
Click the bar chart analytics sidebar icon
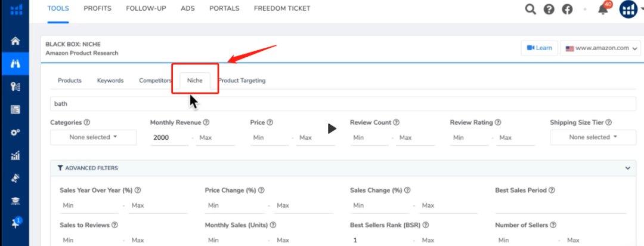click(x=16, y=156)
